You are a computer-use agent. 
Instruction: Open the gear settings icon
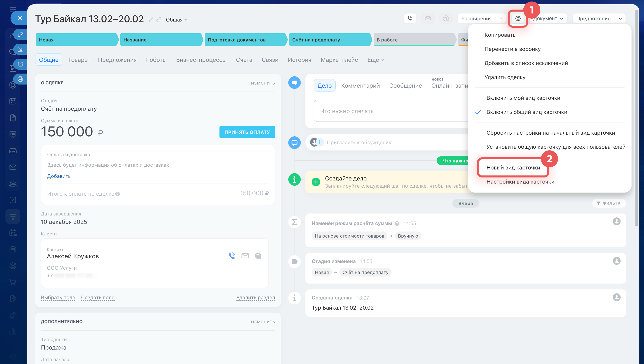517,18
